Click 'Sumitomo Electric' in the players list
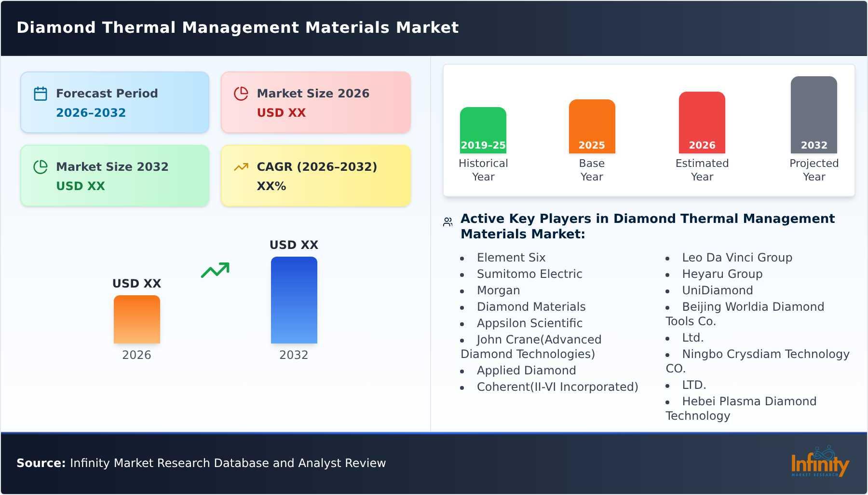Image resolution: width=868 pixels, height=495 pixels. 529,274
